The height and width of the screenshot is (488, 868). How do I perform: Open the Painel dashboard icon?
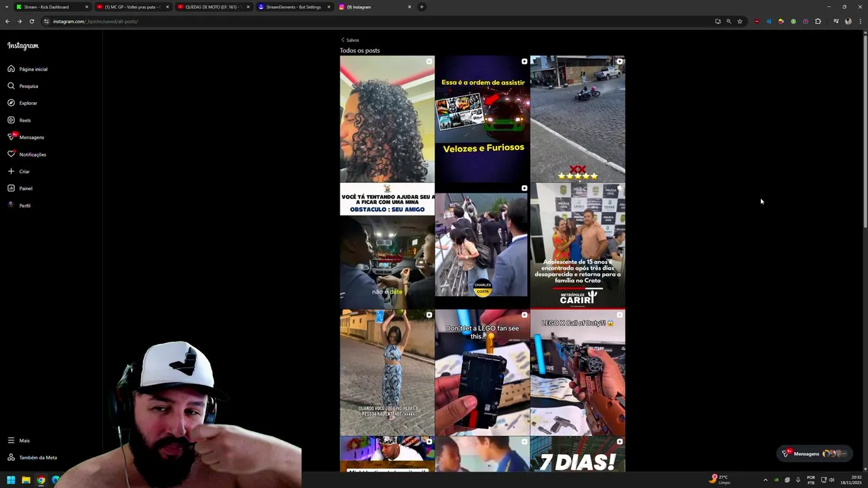[x=11, y=188]
